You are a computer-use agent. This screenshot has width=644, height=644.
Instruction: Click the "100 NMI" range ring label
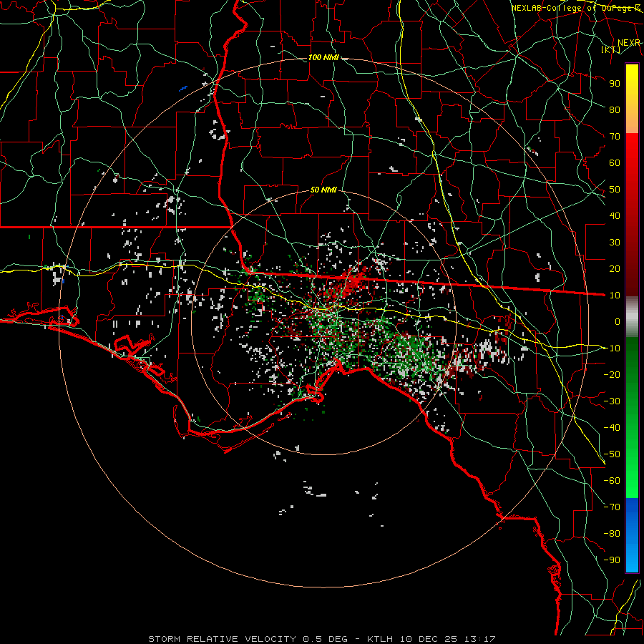coord(323,57)
